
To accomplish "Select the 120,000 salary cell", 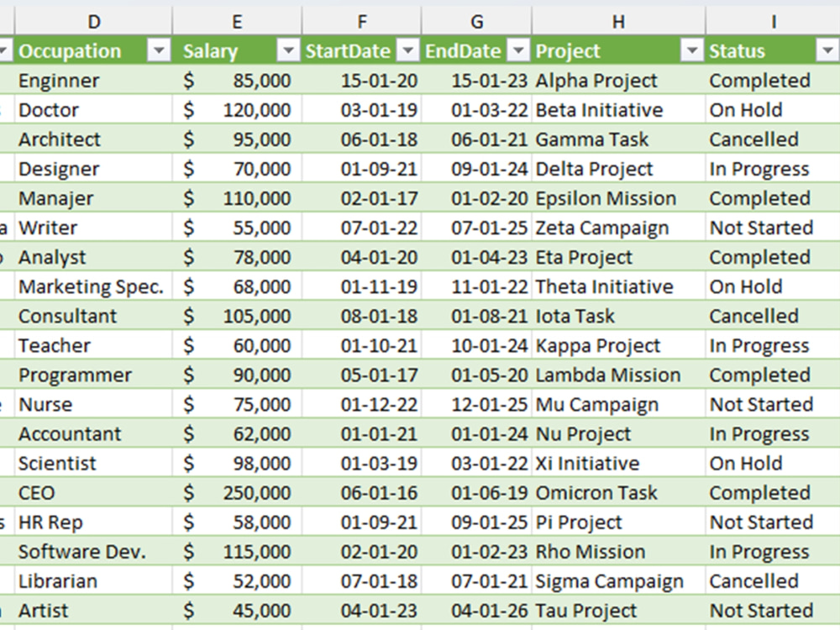I will click(x=237, y=110).
